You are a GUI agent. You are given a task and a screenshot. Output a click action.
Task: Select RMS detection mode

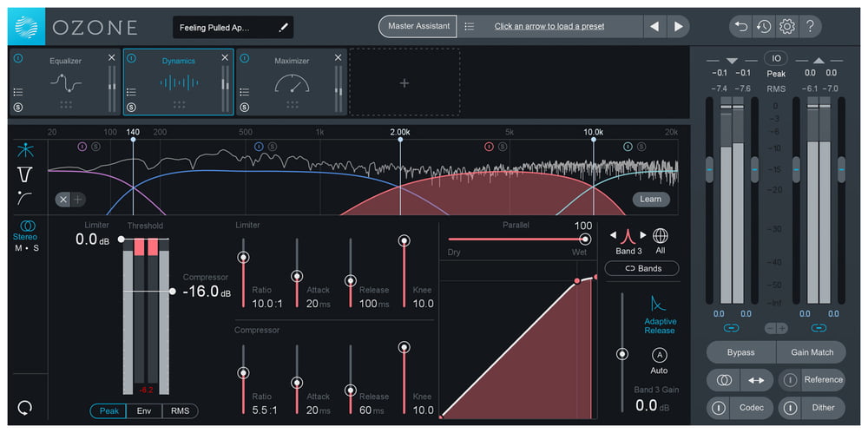pyautogui.click(x=180, y=410)
